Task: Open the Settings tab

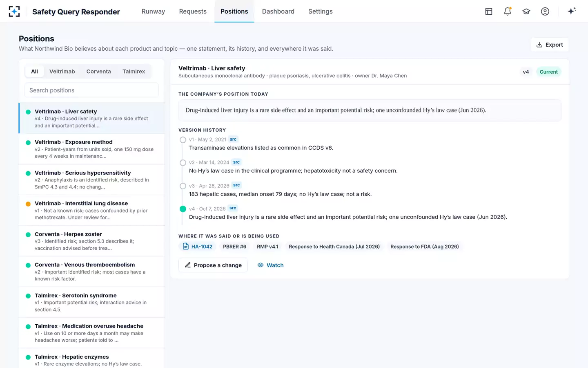Action: (x=321, y=11)
